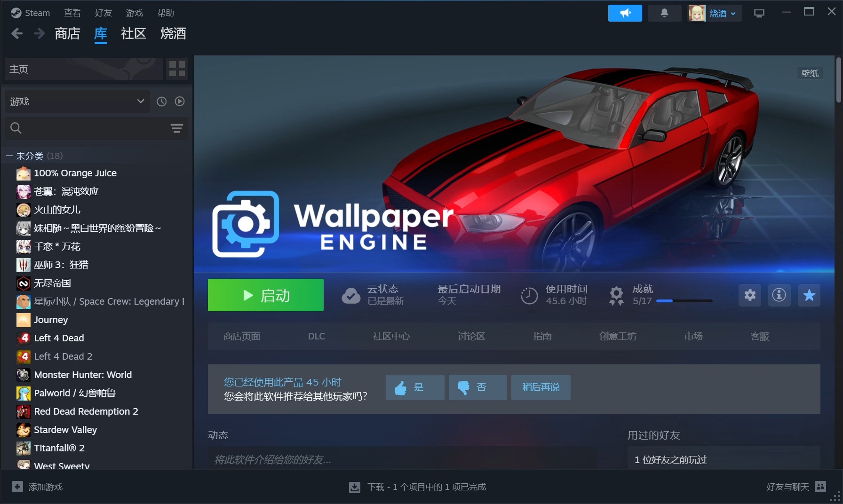Open the downloads manager icon

355,487
